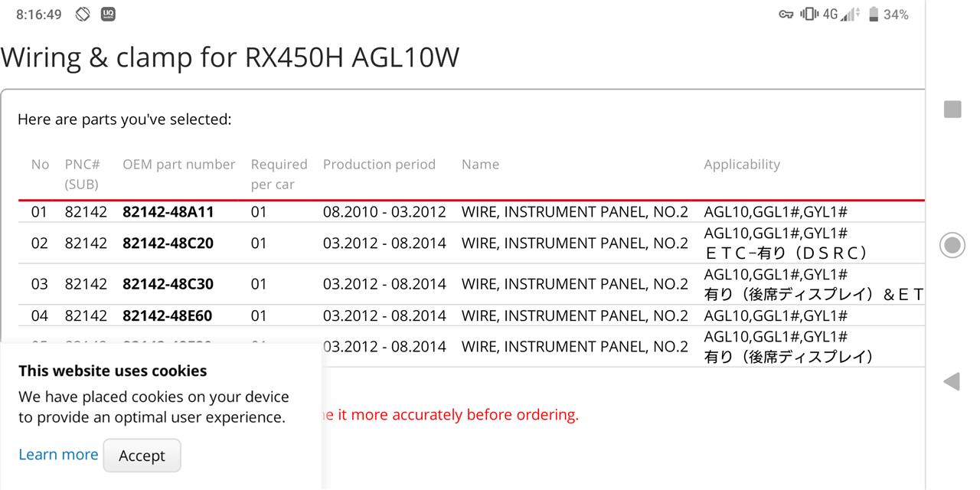Click row number 04 in the parts table
The height and width of the screenshot is (490, 980).
39,315
